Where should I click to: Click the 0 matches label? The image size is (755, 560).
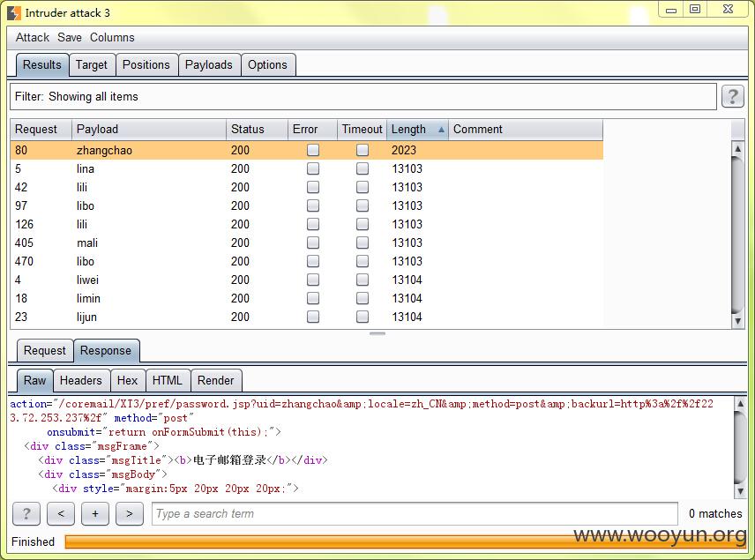[715, 514]
